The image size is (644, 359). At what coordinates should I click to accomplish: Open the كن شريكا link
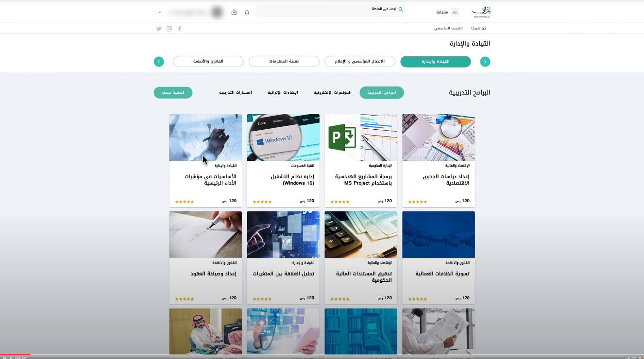click(x=478, y=28)
